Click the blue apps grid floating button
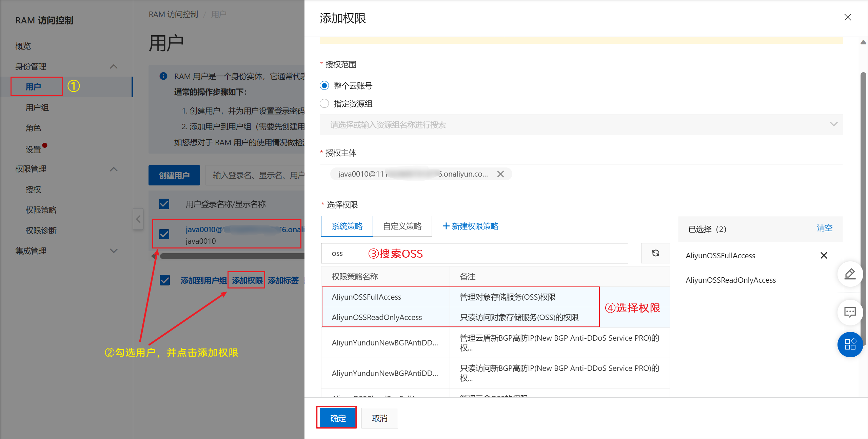This screenshot has width=868, height=439. 850,344
